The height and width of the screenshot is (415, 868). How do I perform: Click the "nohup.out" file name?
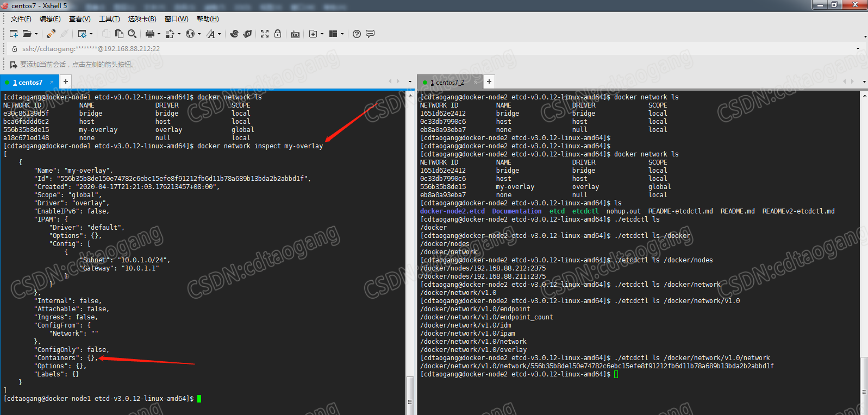click(x=623, y=211)
